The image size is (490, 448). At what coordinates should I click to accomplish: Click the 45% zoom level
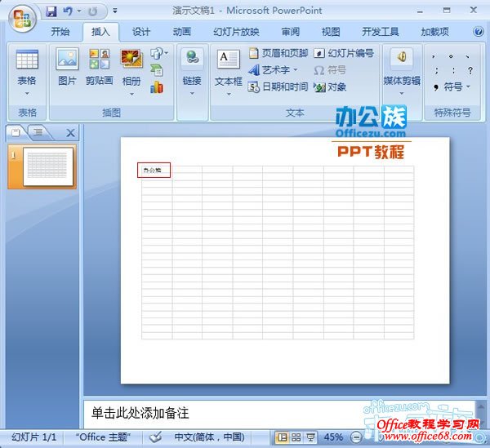tap(333, 437)
